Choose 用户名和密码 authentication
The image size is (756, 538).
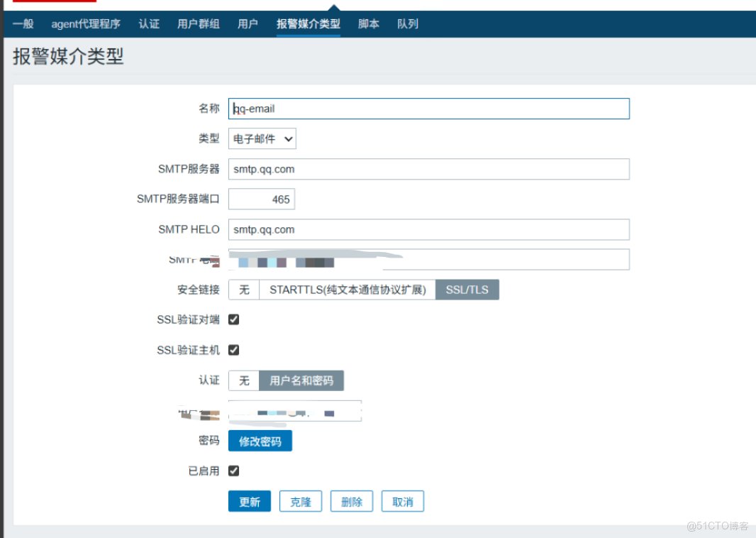point(303,380)
